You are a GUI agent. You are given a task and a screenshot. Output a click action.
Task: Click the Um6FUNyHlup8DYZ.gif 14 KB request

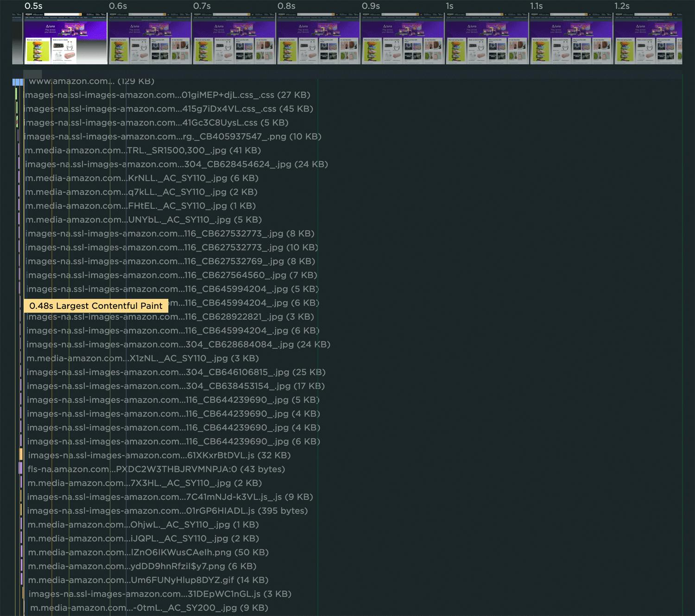click(148, 580)
